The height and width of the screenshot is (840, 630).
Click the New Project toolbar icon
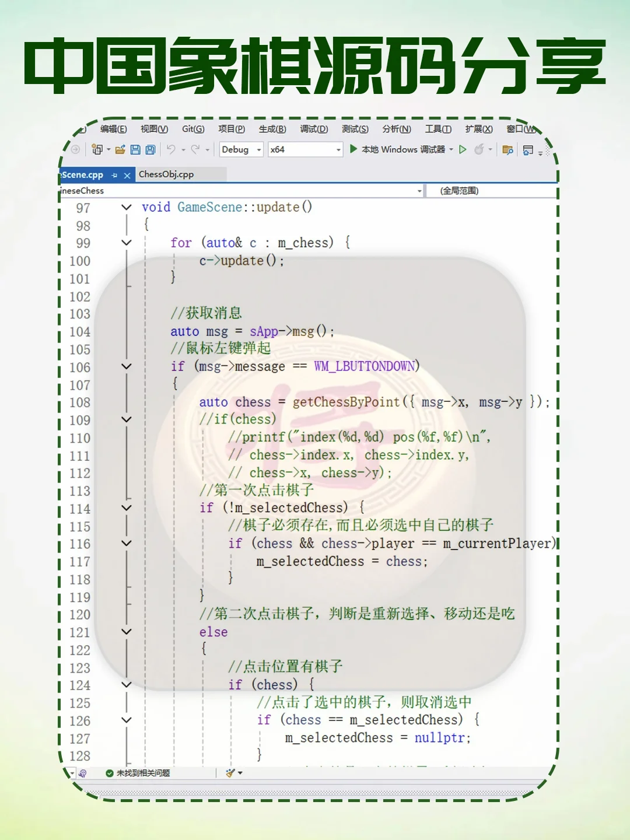click(x=97, y=149)
